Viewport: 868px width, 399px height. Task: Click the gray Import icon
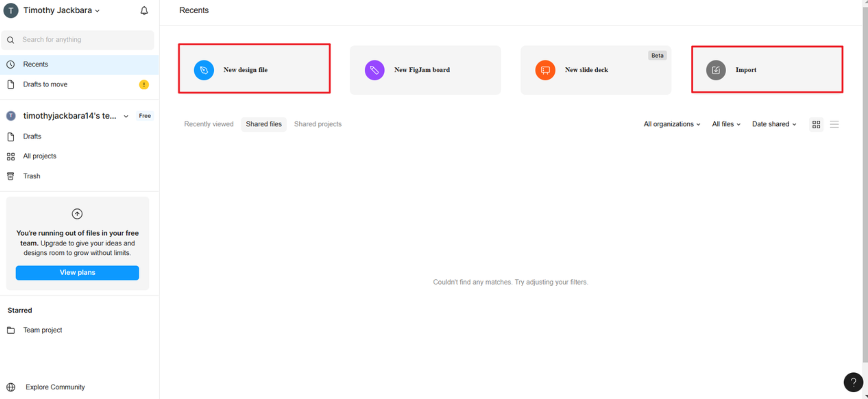(716, 70)
